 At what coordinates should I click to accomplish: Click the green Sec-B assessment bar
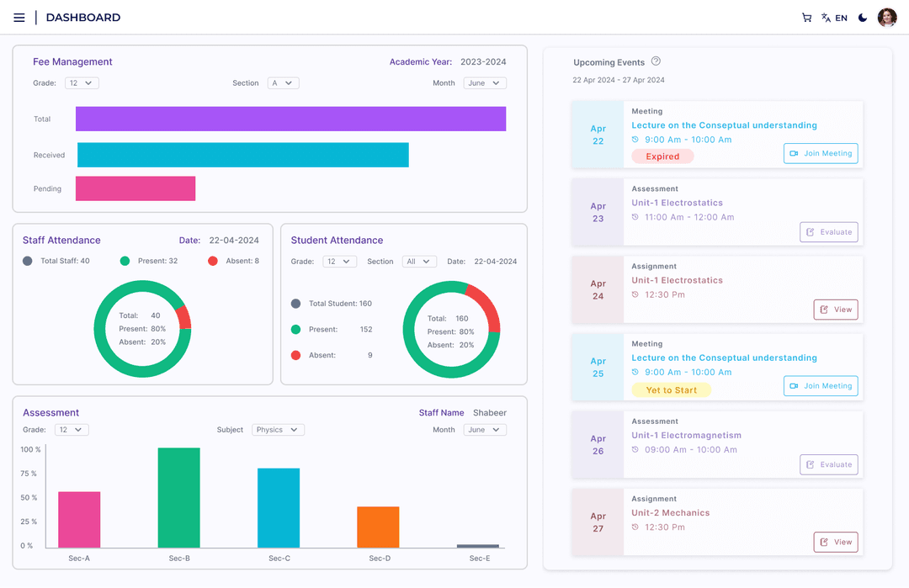[x=179, y=498]
